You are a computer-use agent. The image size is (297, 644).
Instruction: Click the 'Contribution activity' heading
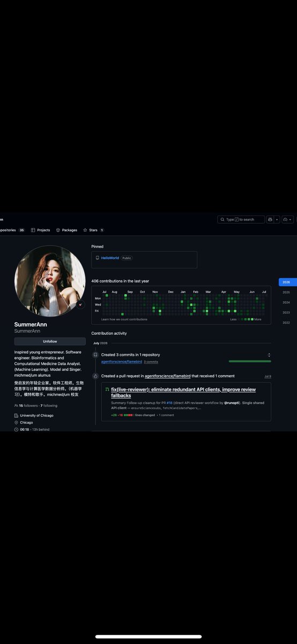(x=109, y=333)
